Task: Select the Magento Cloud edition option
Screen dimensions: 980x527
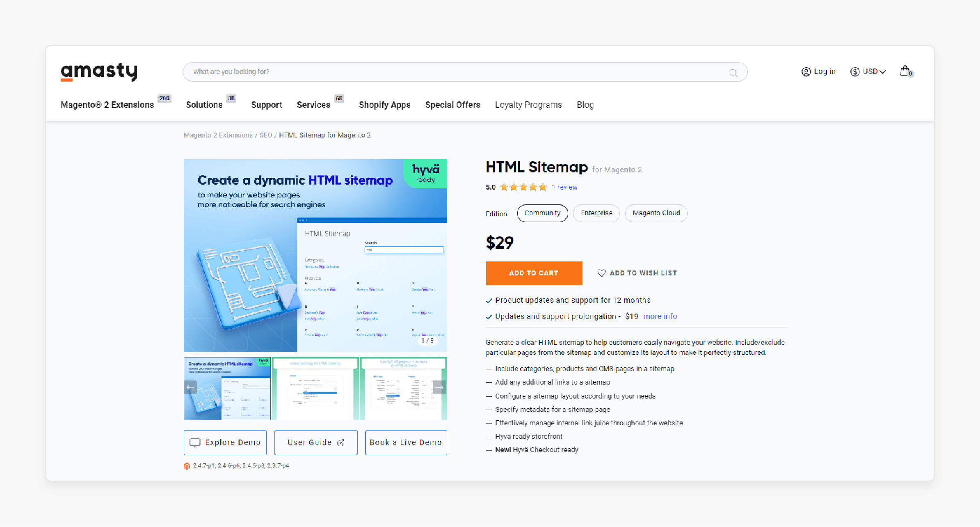Action: click(656, 213)
